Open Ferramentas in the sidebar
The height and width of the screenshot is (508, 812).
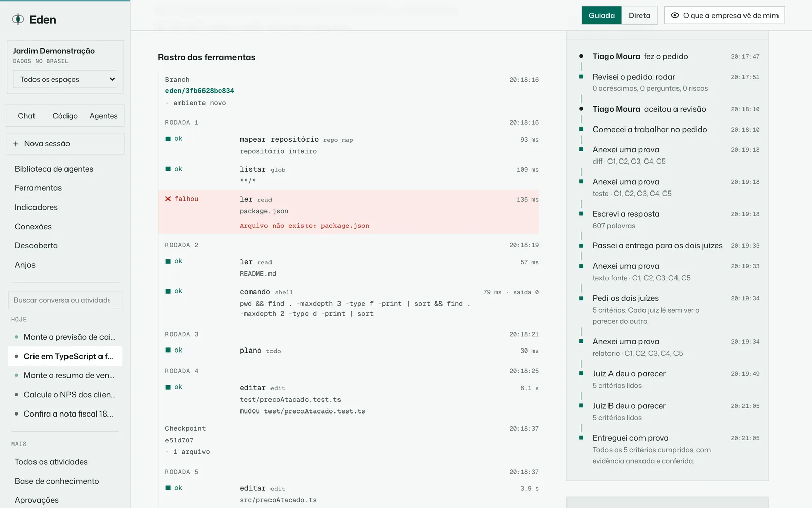(x=38, y=188)
